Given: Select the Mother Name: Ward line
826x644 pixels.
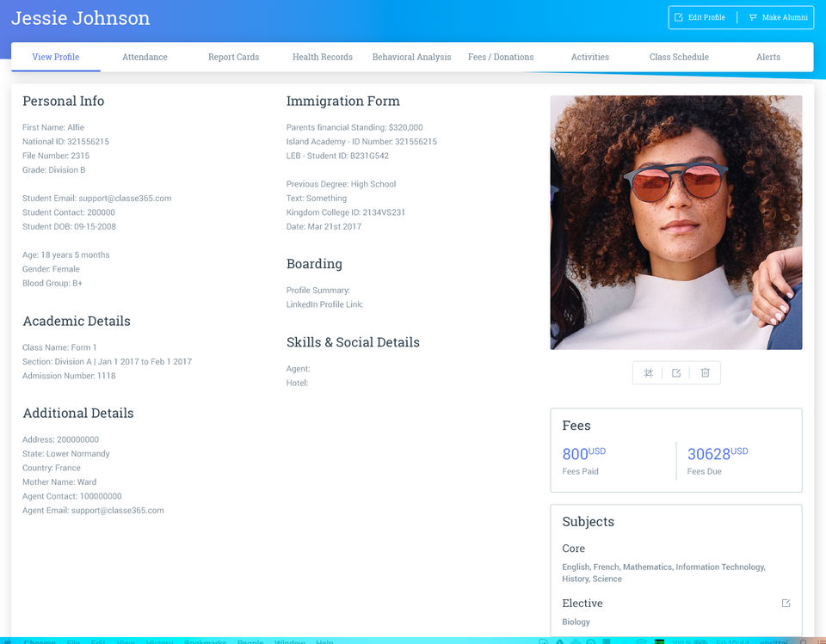Looking at the screenshot, I should click(x=59, y=482).
